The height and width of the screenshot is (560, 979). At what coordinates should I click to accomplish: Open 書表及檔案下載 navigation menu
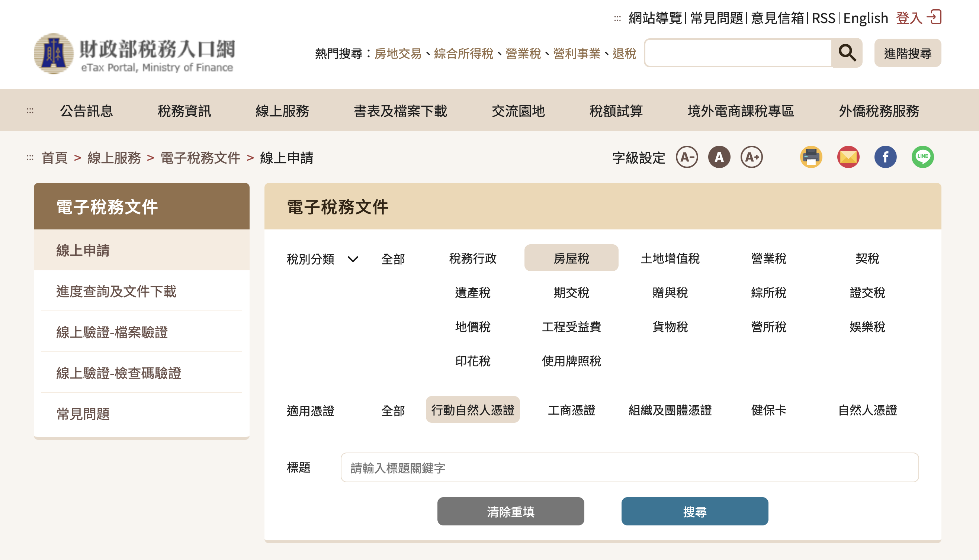click(400, 111)
